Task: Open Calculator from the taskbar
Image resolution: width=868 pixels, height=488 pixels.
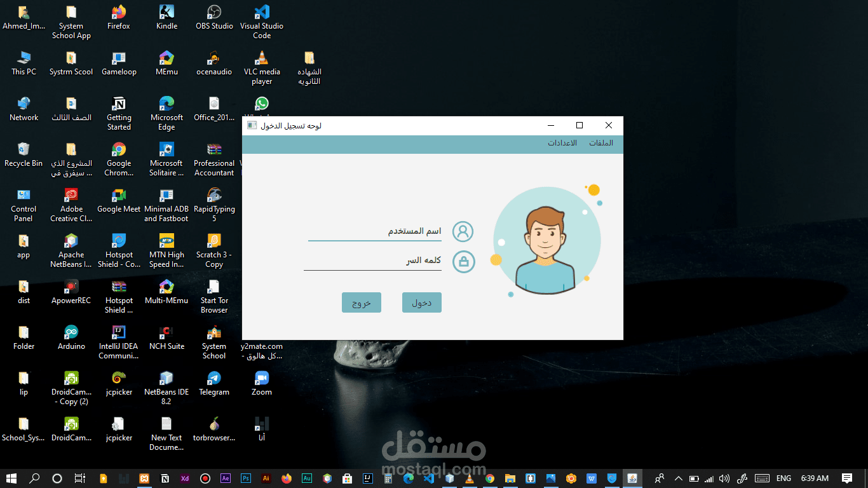Action: (387, 478)
